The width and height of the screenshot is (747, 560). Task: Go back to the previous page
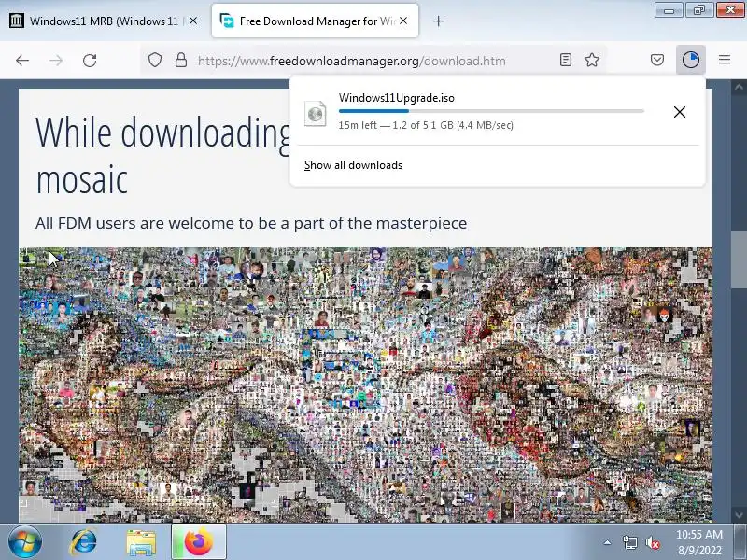tap(22, 61)
